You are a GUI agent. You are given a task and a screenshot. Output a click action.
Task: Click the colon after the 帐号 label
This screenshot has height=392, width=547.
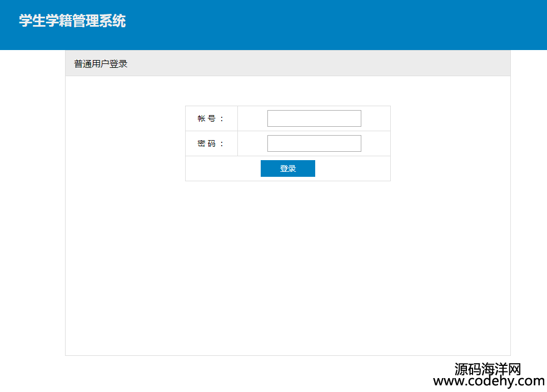point(222,119)
